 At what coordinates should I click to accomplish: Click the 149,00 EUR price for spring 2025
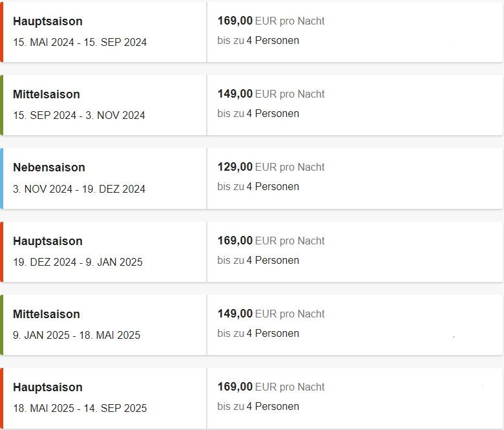271,314
